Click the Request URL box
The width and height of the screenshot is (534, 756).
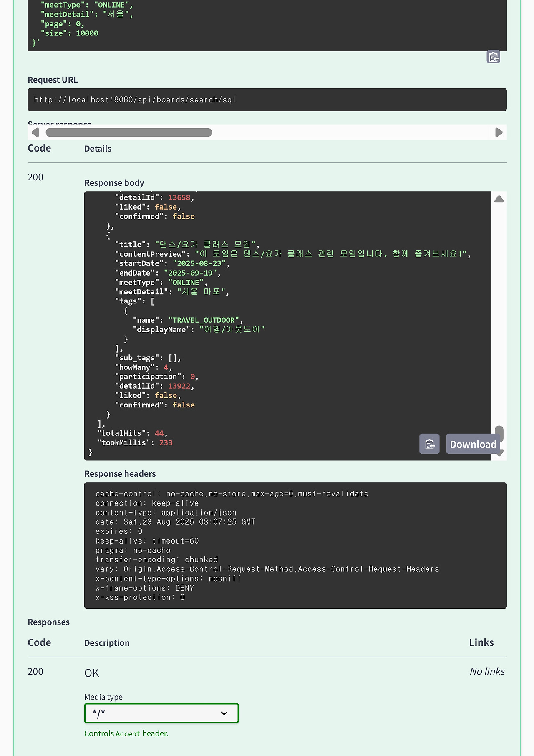point(267,100)
